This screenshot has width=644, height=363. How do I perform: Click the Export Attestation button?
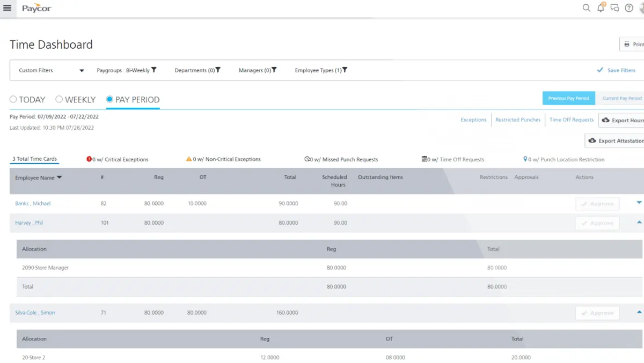tap(614, 140)
